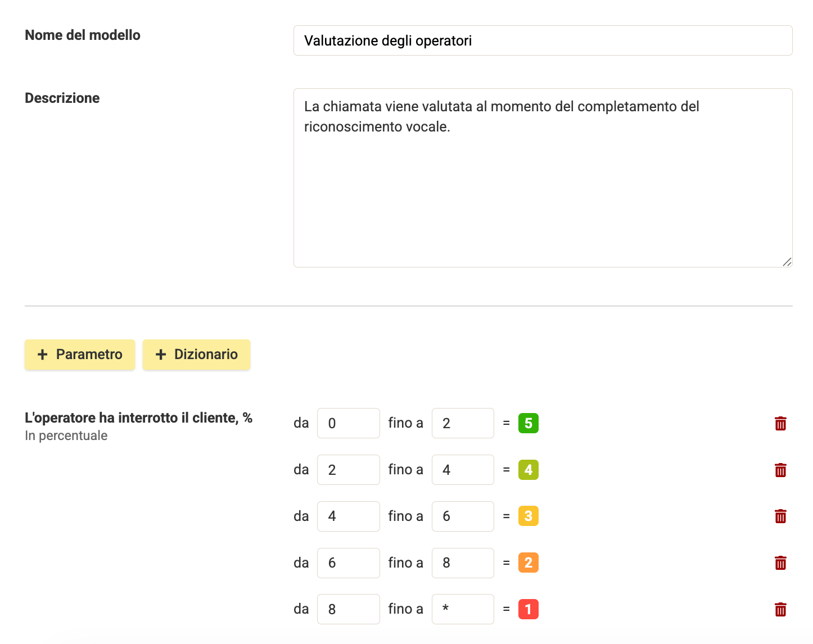Image resolution: width=813 pixels, height=644 pixels.
Task: Delete the score range from 4 to 6
Action: [781, 516]
